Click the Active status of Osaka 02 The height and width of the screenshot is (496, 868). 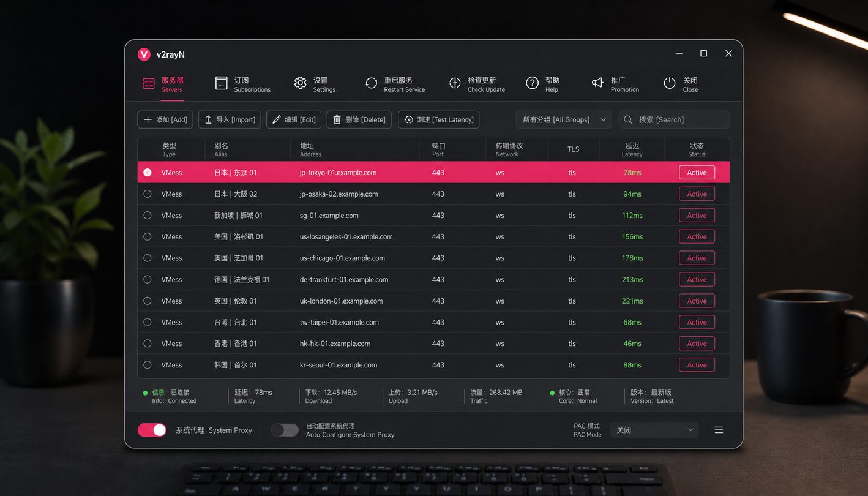697,194
